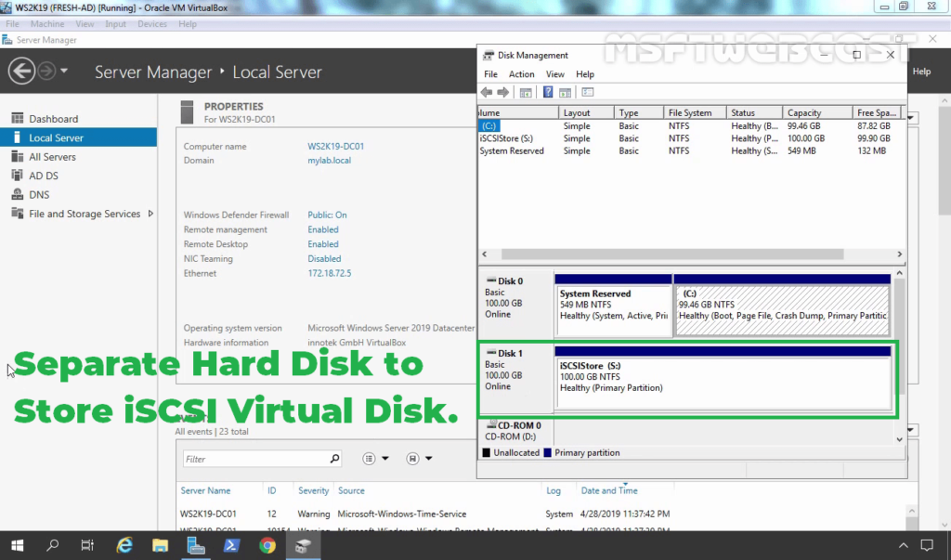
Task: Open Internet Explorer from taskbar
Action: coord(124,545)
